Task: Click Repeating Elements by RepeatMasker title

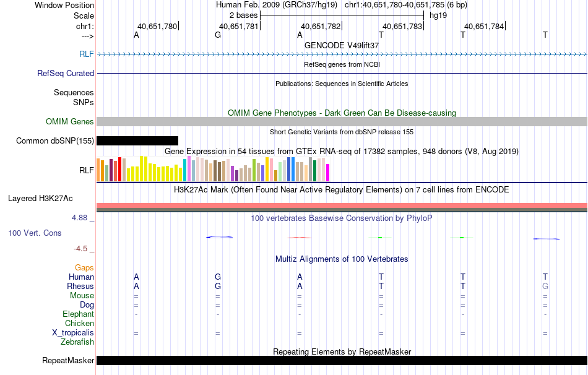Action: [x=342, y=351]
